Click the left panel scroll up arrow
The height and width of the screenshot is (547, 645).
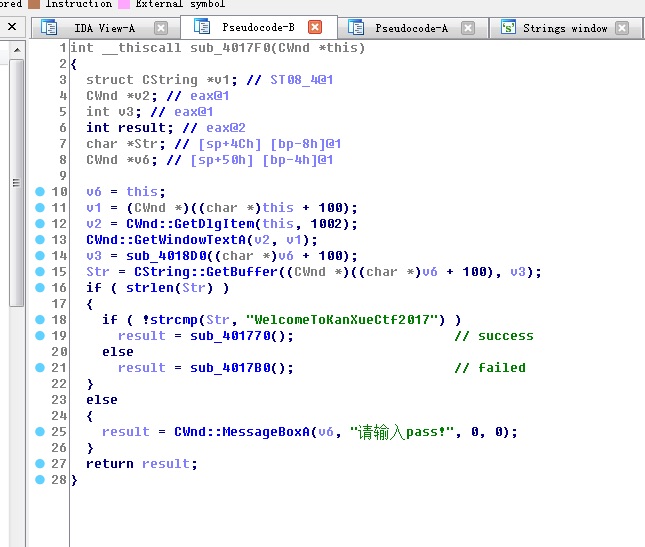click(17, 50)
